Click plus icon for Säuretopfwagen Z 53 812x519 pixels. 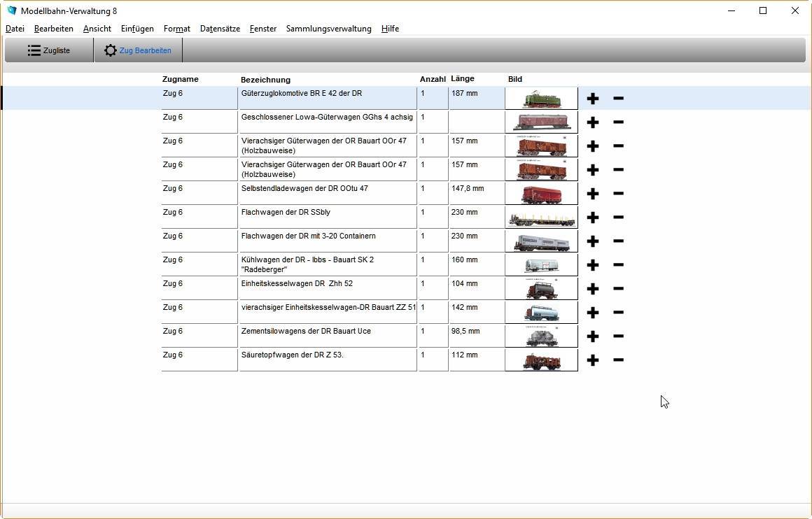click(592, 360)
